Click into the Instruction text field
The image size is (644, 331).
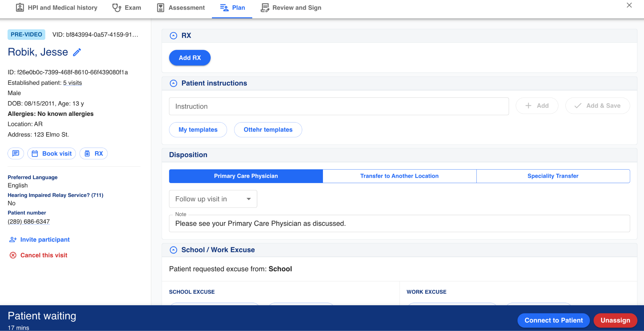pyautogui.click(x=339, y=106)
